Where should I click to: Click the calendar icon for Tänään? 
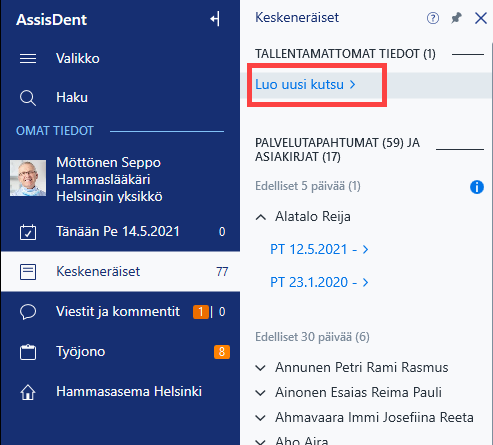click(28, 232)
